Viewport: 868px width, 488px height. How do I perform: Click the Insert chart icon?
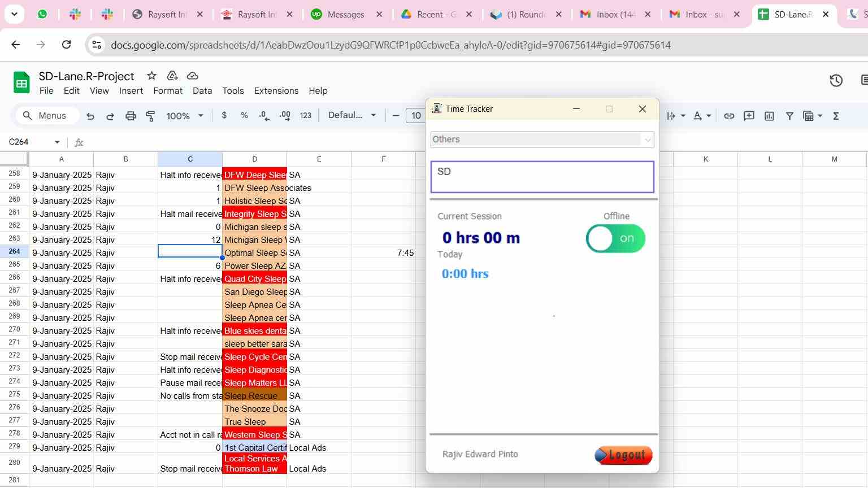769,116
